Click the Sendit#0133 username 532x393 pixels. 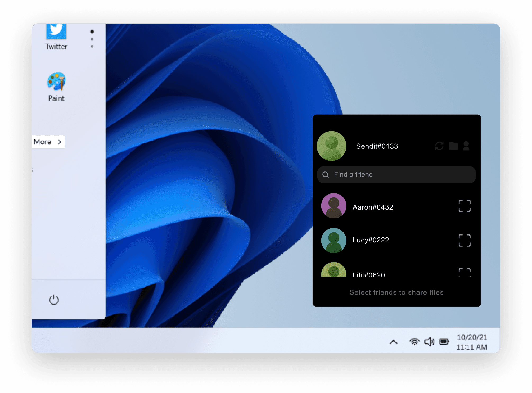[377, 146]
